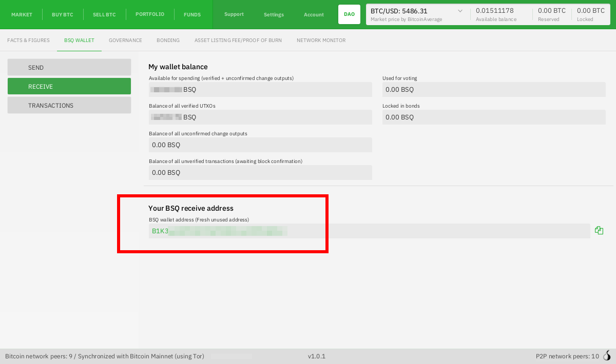
Task: Select the DAO button in top bar
Action: 349,14
